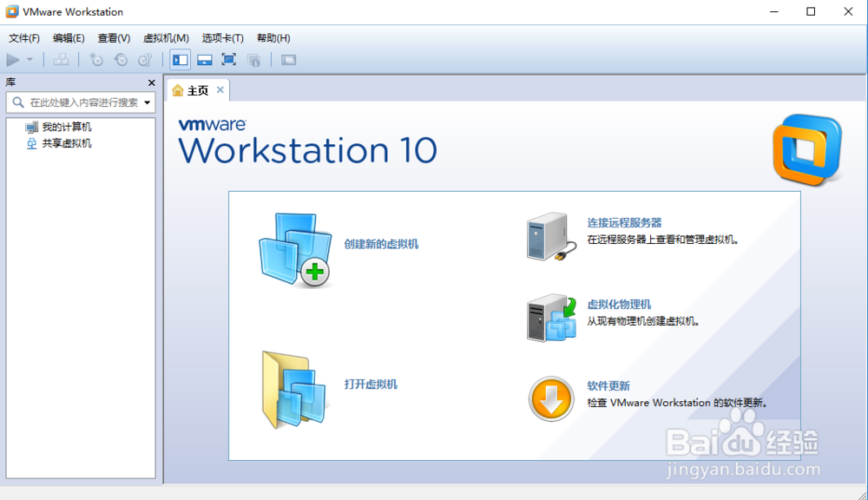868x500 pixels.
Task: Click the revert to snapshot toolbar icon
Action: click(x=121, y=59)
